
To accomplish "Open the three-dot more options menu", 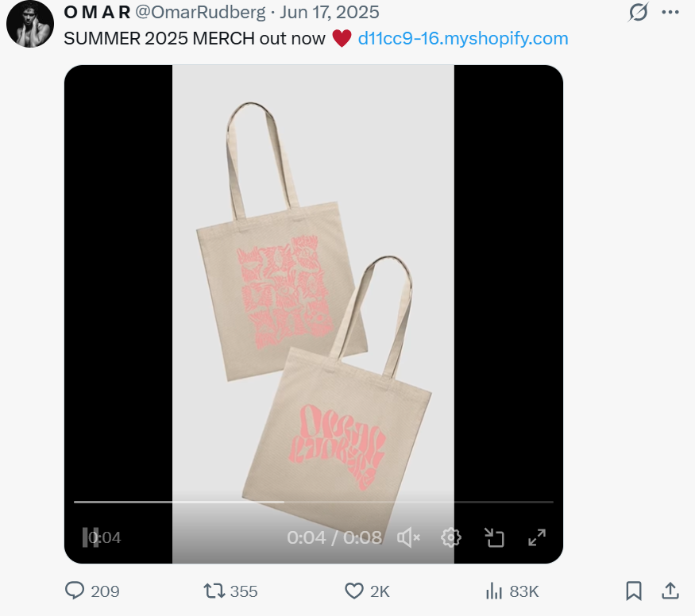I will [x=670, y=13].
